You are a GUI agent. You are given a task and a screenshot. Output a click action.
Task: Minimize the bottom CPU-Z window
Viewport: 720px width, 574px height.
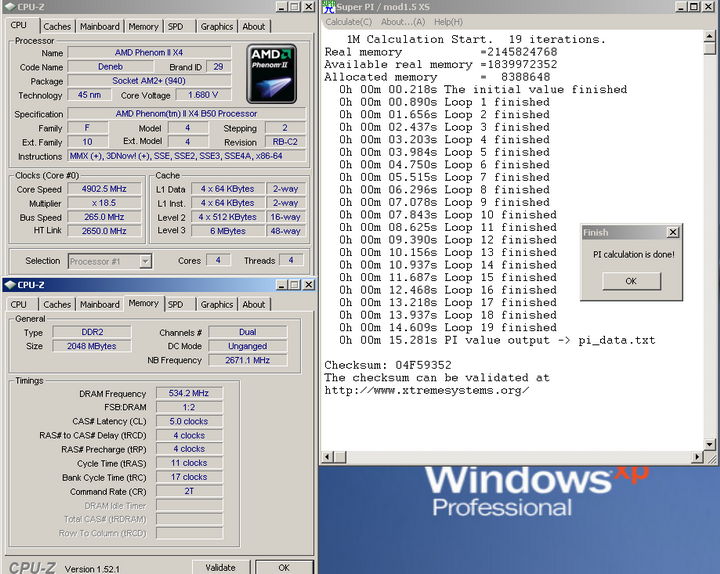tap(281, 285)
